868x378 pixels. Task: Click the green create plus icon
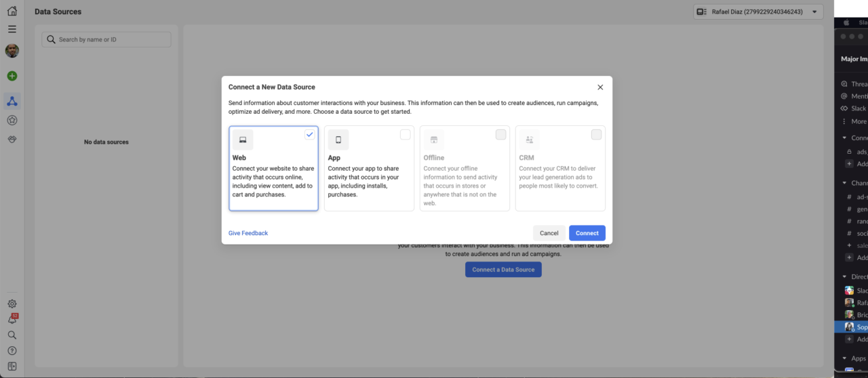[x=12, y=76]
